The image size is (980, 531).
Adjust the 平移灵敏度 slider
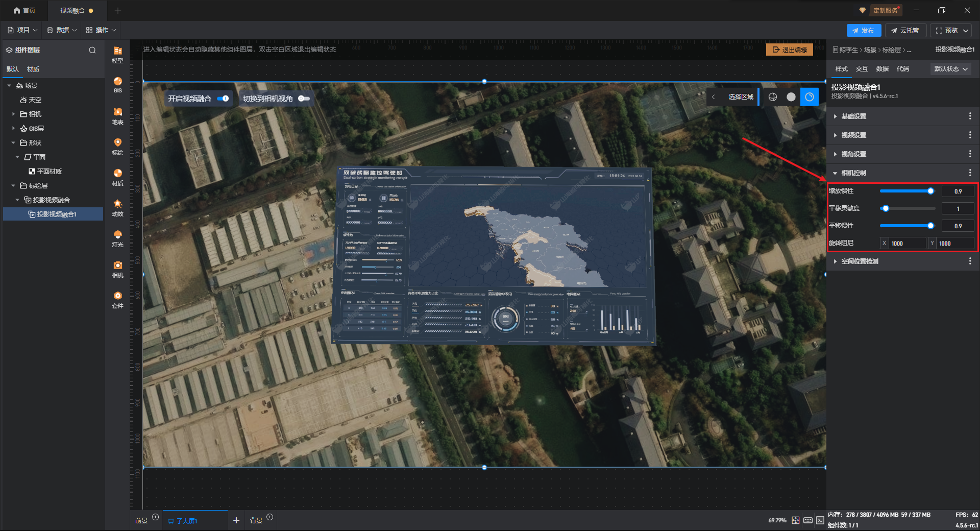(886, 208)
